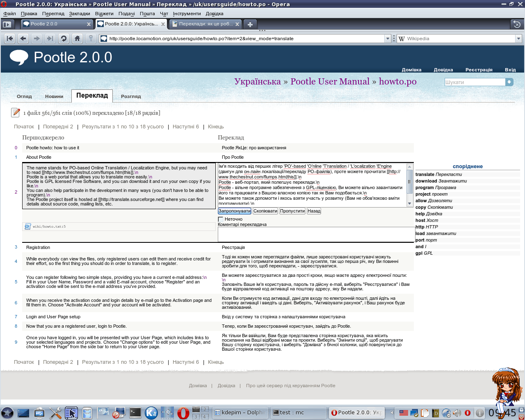Click the volume speaker tray icon

pyautogui.click(x=457, y=413)
